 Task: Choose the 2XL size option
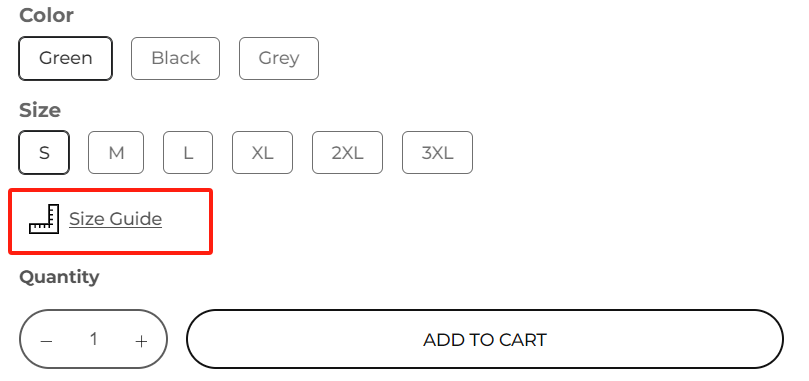tap(347, 153)
